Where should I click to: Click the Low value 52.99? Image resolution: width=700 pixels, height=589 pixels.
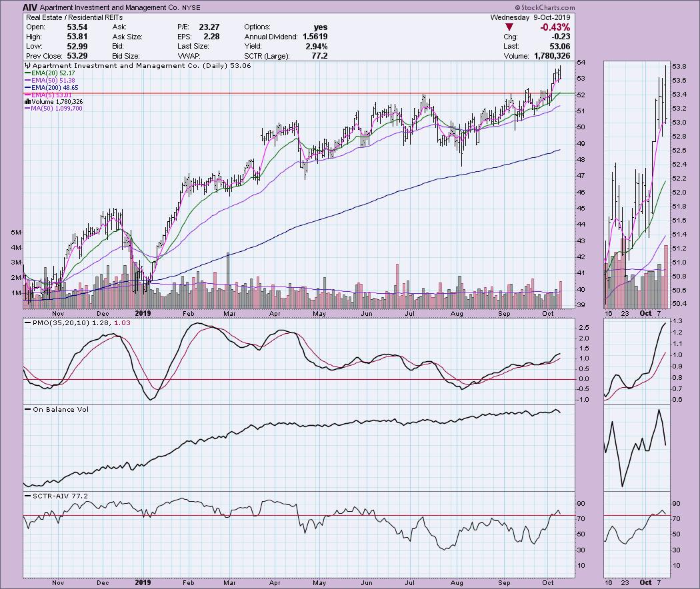(77, 47)
